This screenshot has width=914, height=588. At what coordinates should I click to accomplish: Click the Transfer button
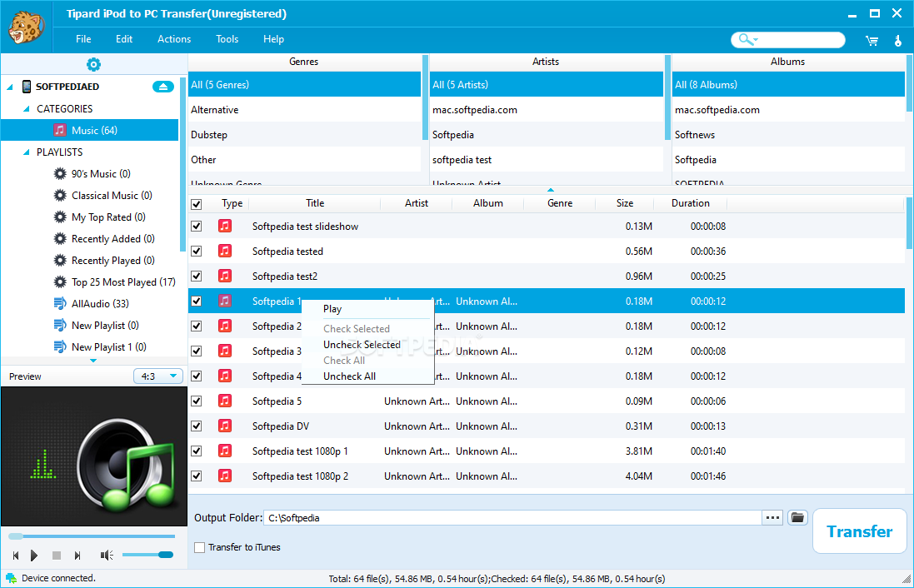pos(860,531)
